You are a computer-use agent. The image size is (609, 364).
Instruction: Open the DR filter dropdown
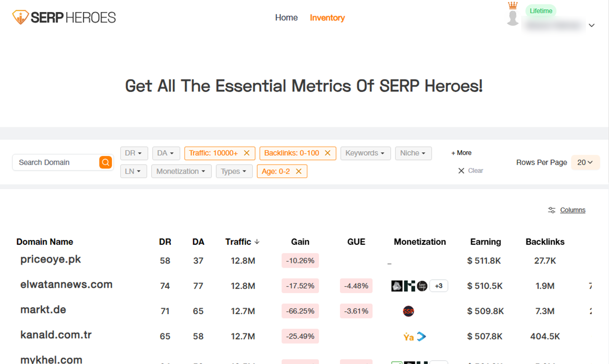(x=134, y=153)
